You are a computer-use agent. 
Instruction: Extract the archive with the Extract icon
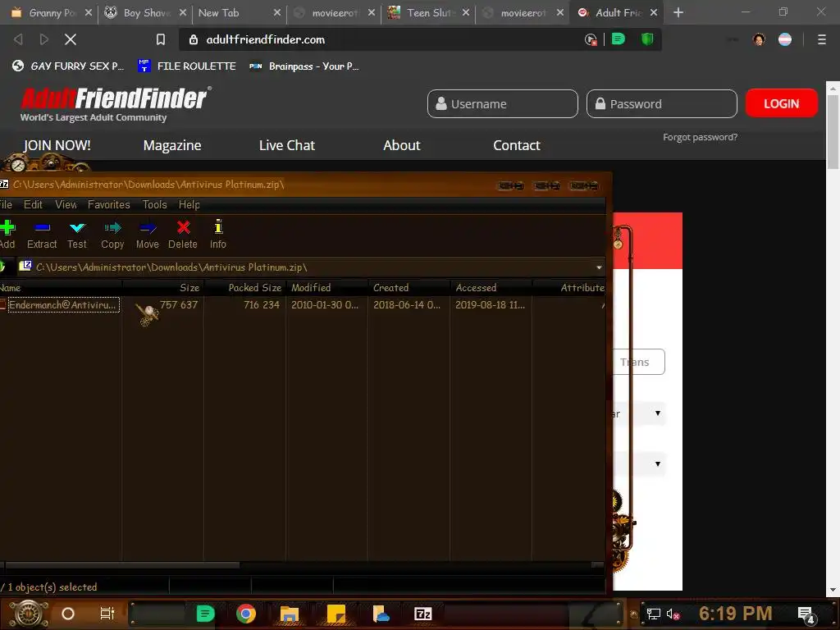click(42, 234)
